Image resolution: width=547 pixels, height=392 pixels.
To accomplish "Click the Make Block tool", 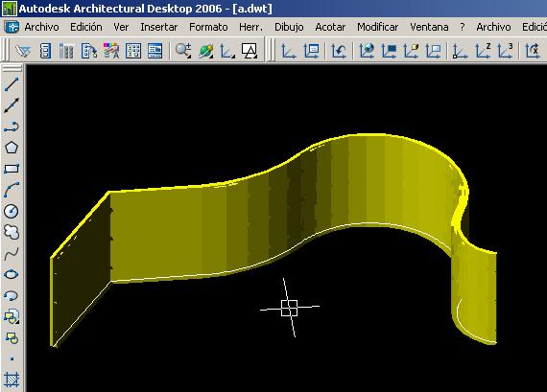I will 12,337.
